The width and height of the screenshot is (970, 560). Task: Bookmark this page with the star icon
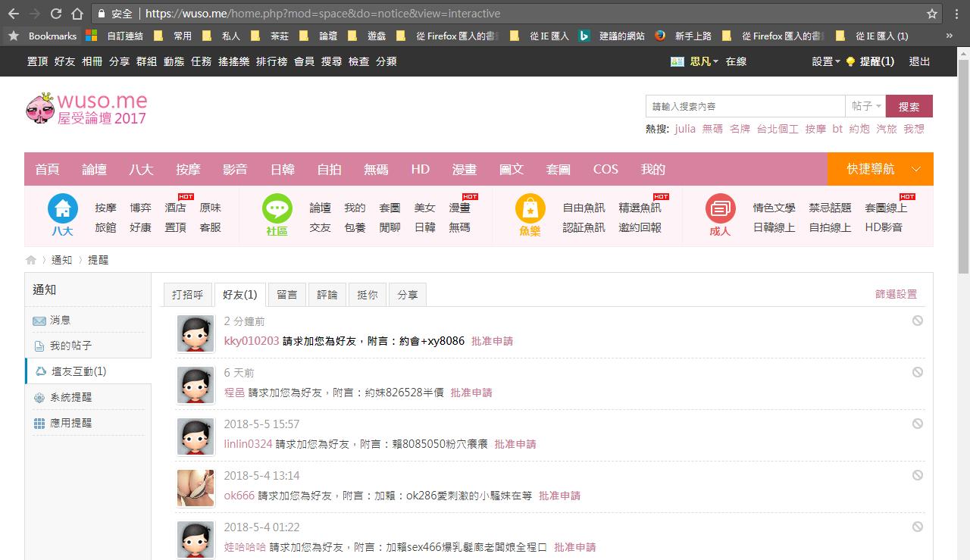point(932,14)
